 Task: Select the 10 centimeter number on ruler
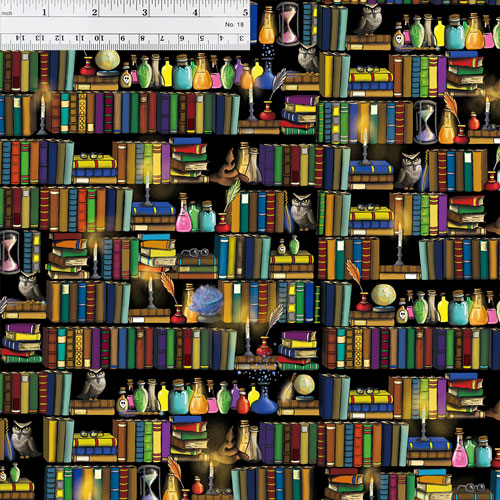click(x=99, y=38)
